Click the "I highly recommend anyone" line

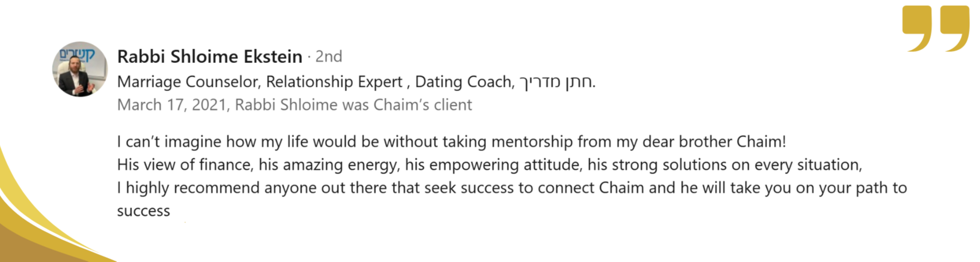pos(512,188)
